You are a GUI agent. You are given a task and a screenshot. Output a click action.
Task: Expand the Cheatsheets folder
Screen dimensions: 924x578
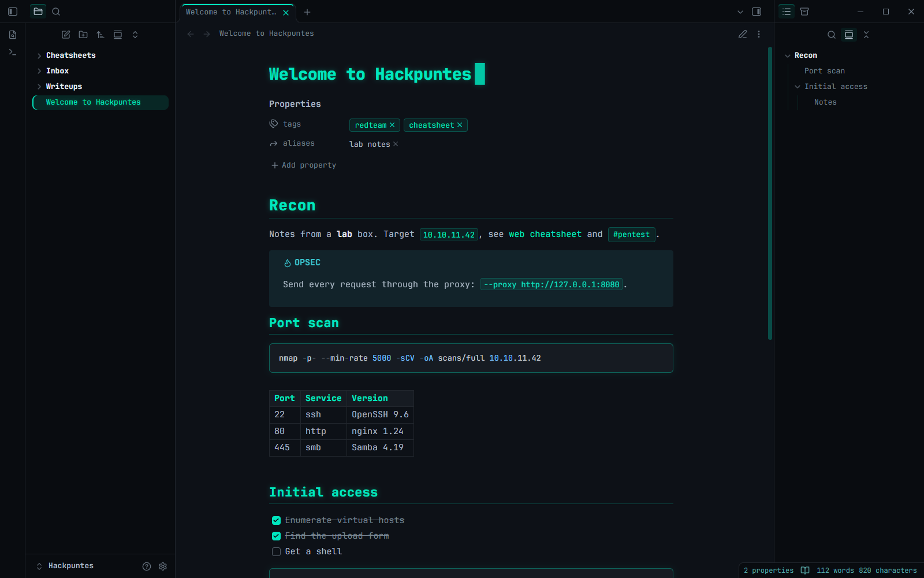[39, 55]
